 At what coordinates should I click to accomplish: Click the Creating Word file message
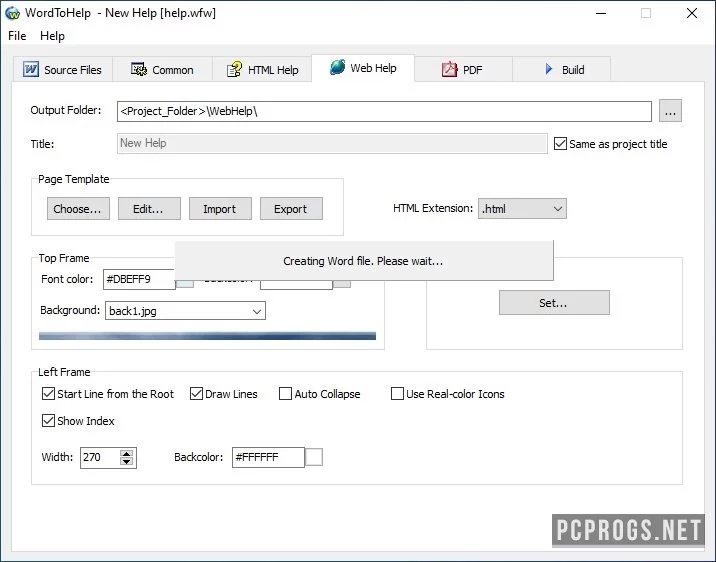[x=363, y=261]
